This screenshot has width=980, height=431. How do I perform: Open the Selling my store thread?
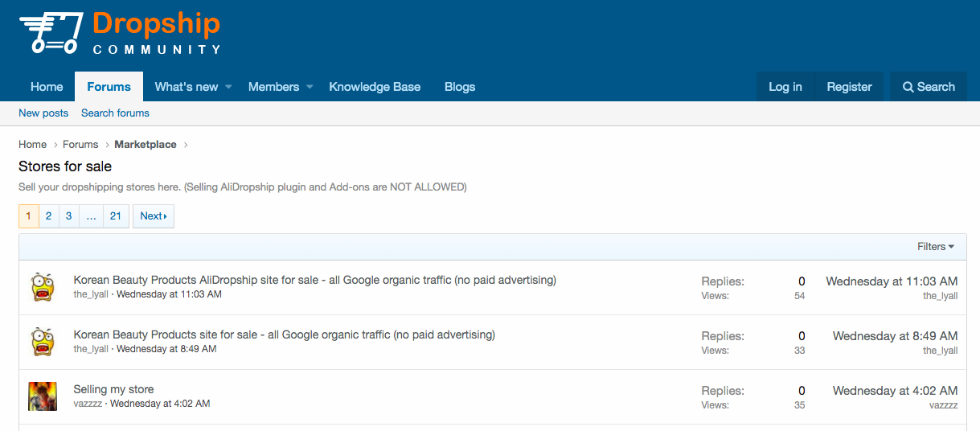113,389
